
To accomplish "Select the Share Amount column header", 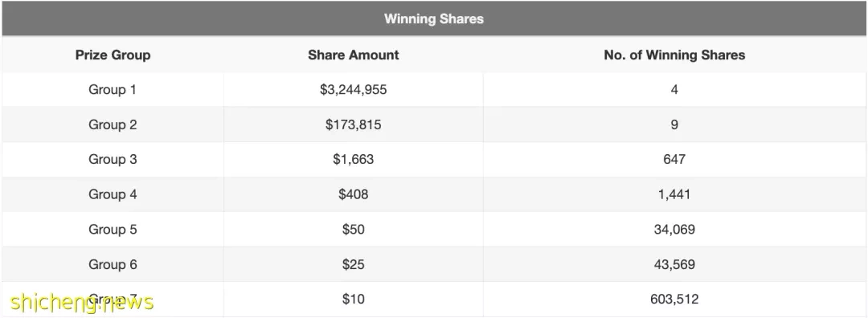I will (x=353, y=55).
